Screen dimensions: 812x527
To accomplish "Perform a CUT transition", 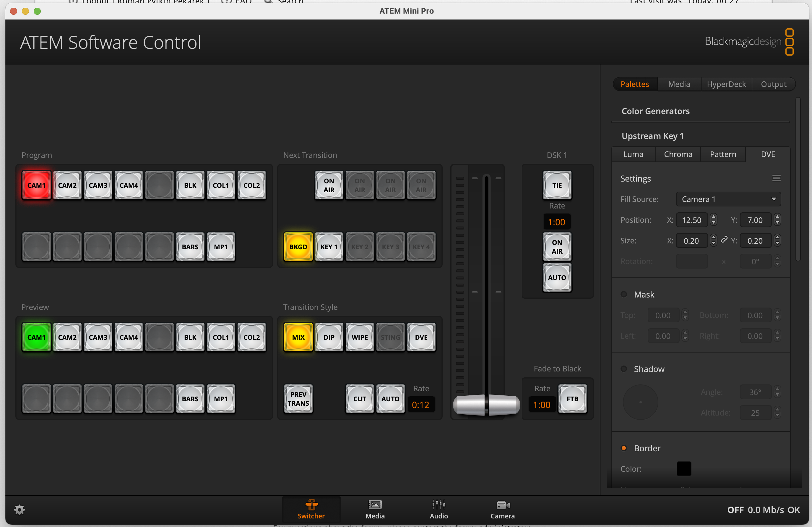I will coord(360,399).
